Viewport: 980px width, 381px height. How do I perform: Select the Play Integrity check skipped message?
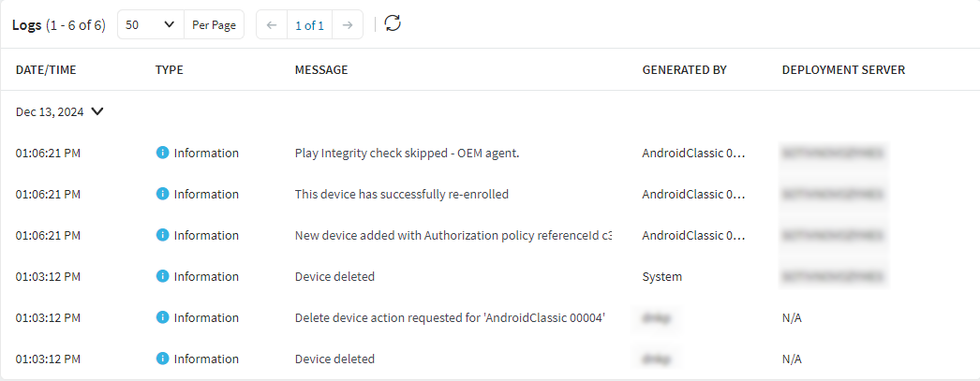(407, 153)
